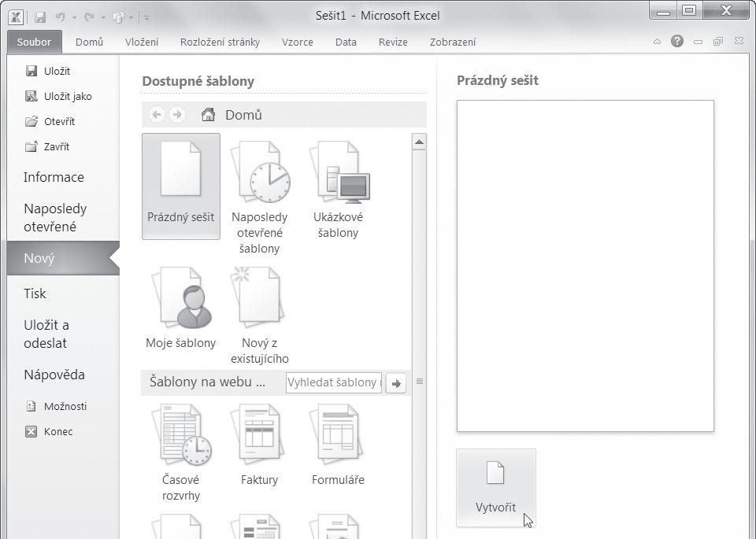Close the workbook window X icon
This screenshot has height=539, width=756.
click(x=739, y=42)
